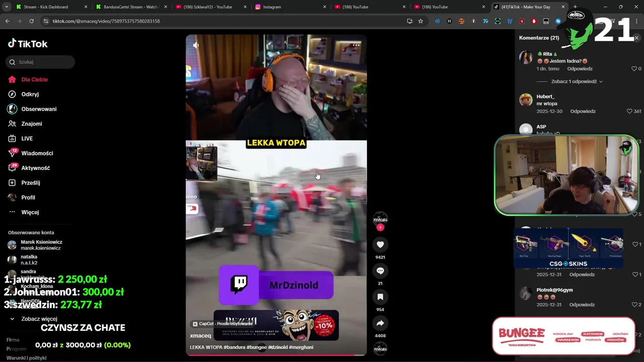This screenshot has width=644, height=362.
Task: Mute the TikTok video sound
Action: pyautogui.click(x=196, y=45)
